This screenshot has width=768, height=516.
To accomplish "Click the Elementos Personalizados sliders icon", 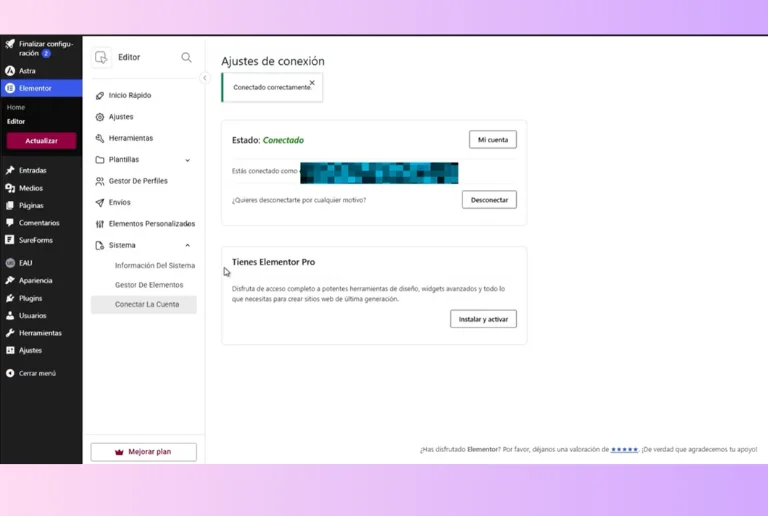I will point(100,224).
